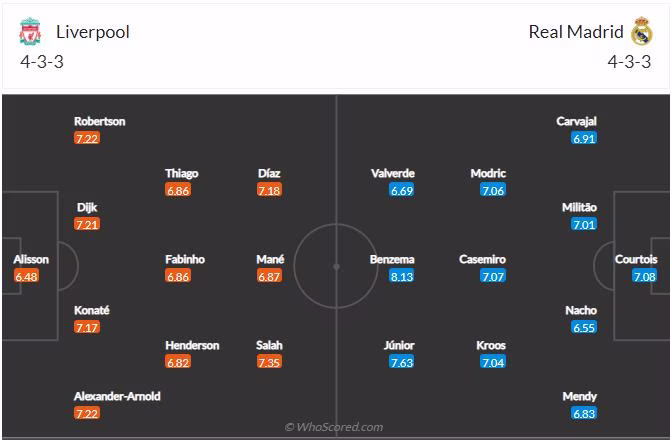
Task: Click player name Alexander-Arnold
Action: point(117,396)
